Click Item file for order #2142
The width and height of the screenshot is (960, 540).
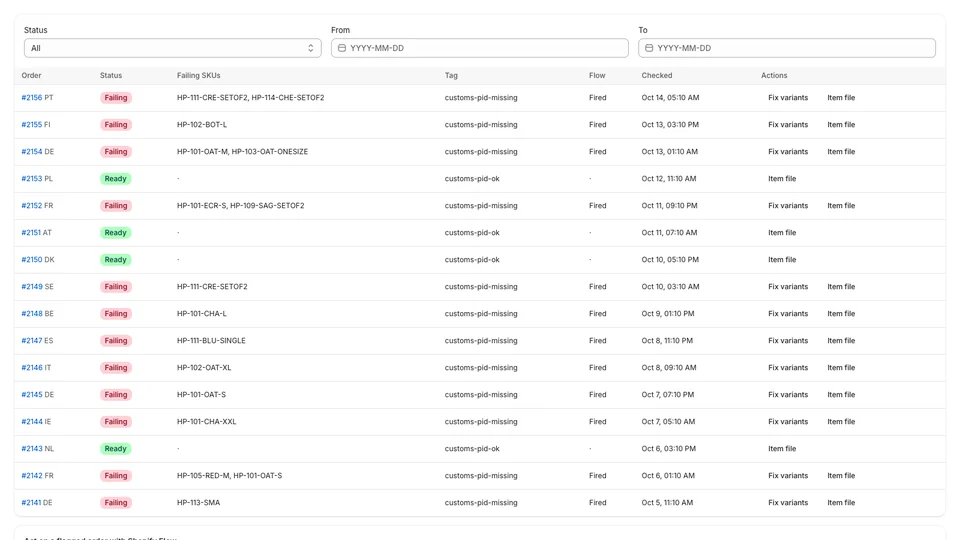point(841,475)
